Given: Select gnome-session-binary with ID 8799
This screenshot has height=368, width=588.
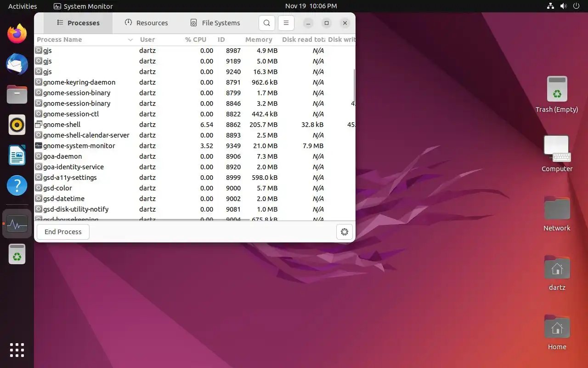Looking at the screenshot, I should (195, 93).
